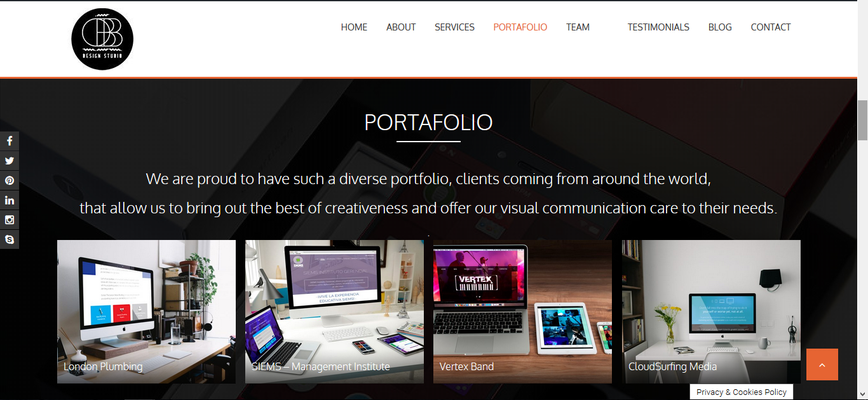Open the TEAM navigation link
This screenshot has width=868, height=400.
click(x=578, y=27)
